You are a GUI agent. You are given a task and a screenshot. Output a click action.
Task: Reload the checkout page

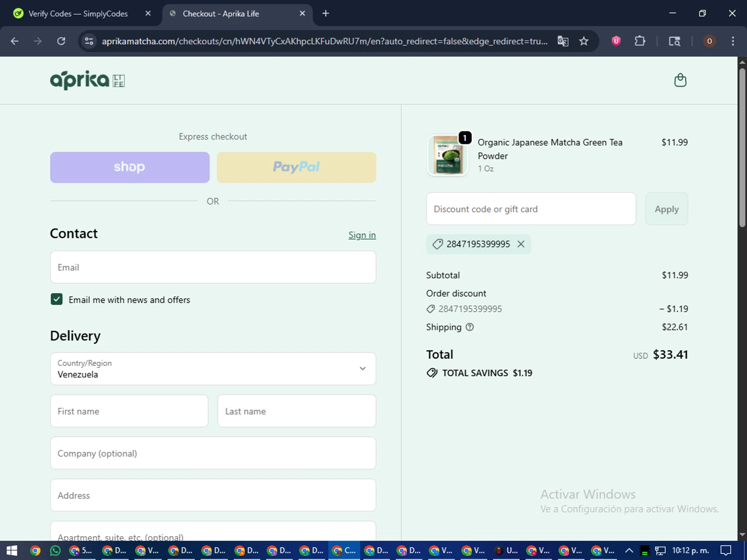point(61,41)
